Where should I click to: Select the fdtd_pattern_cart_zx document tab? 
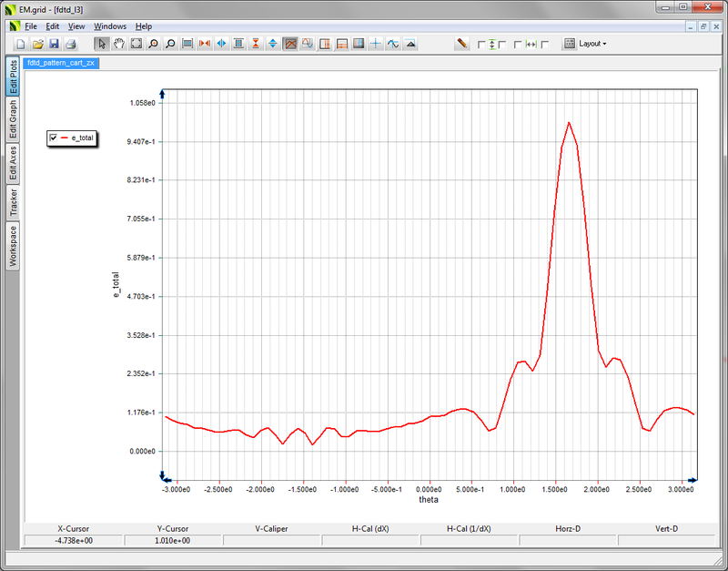coord(62,65)
